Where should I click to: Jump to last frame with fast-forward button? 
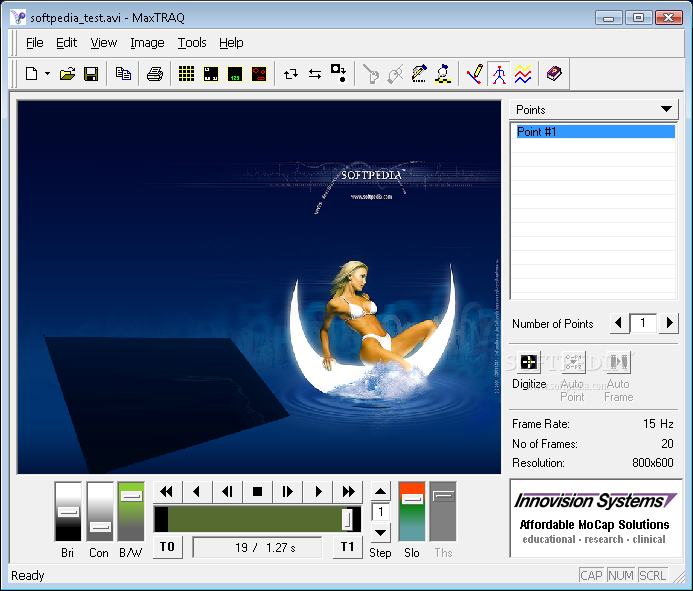click(348, 492)
